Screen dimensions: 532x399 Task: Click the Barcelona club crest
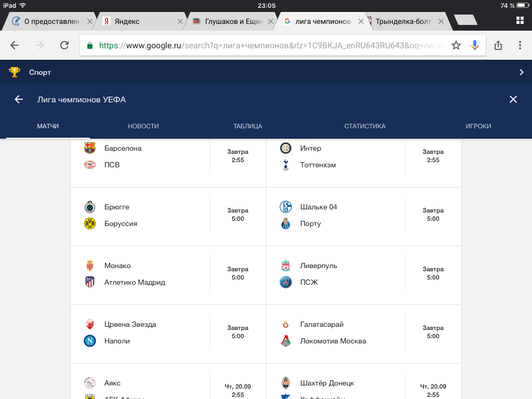pyautogui.click(x=90, y=148)
